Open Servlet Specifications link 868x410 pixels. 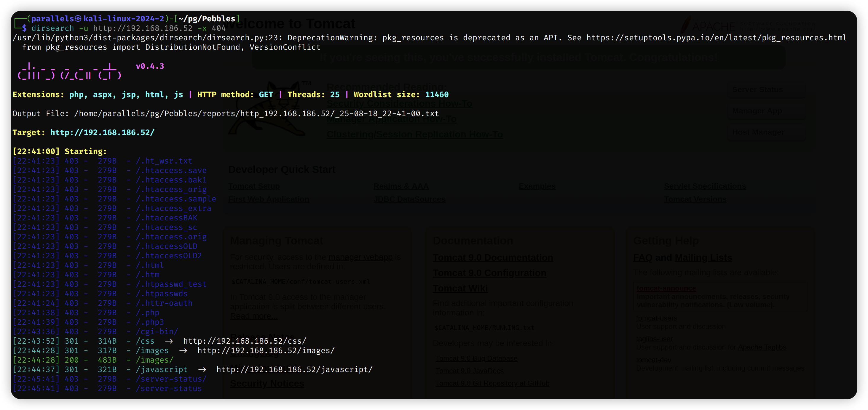pyautogui.click(x=705, y=186)
